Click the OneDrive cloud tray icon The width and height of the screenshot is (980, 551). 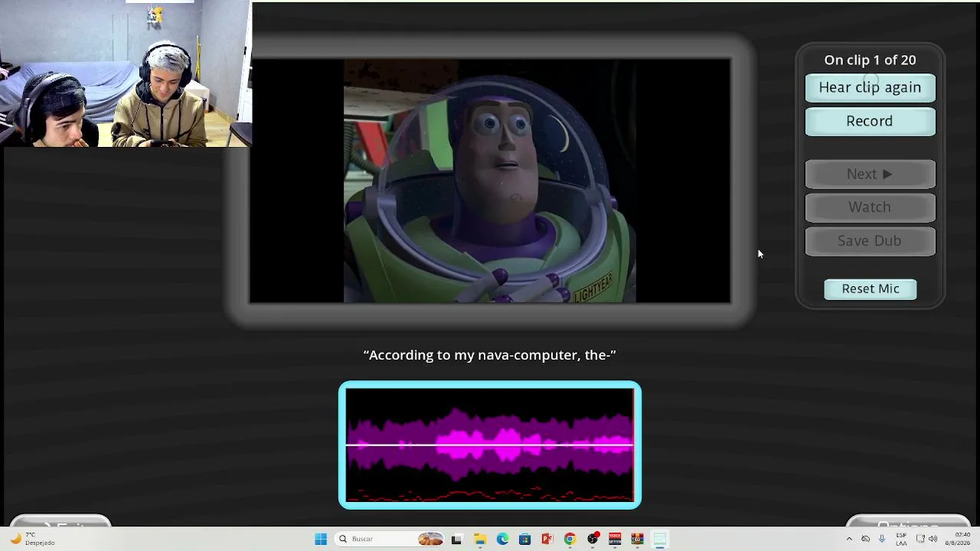pos(865,540)
